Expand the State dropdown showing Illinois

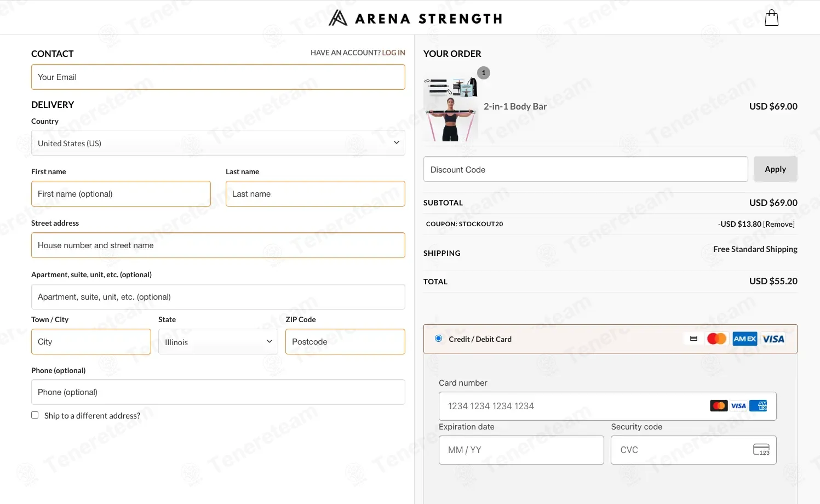(x=218, y=342)
